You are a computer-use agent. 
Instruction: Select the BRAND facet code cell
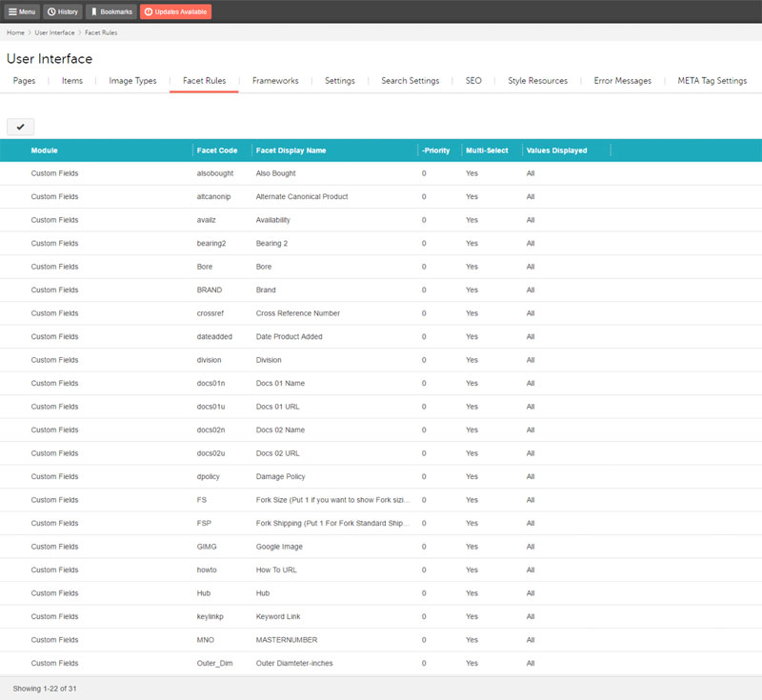coord(210,290)
